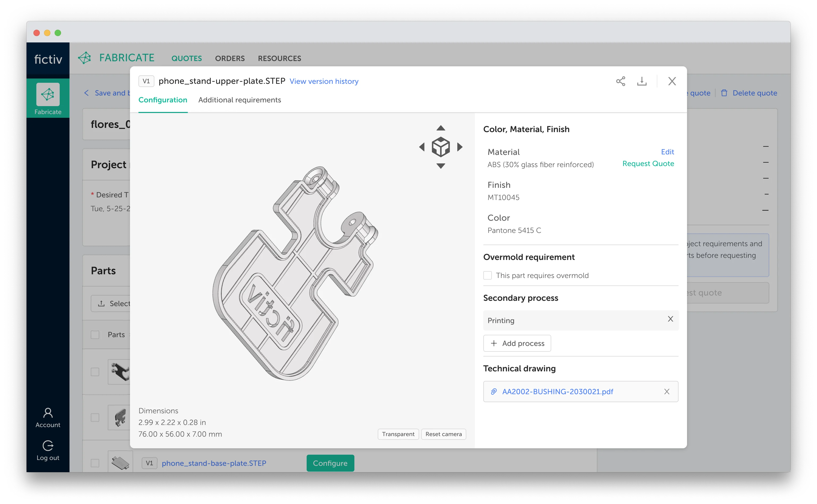This screenshot has height=504, width=817.
Task: Click the '76.00 x 56.00 x 7.00 mm' dimensions
Action: (180, 434)
